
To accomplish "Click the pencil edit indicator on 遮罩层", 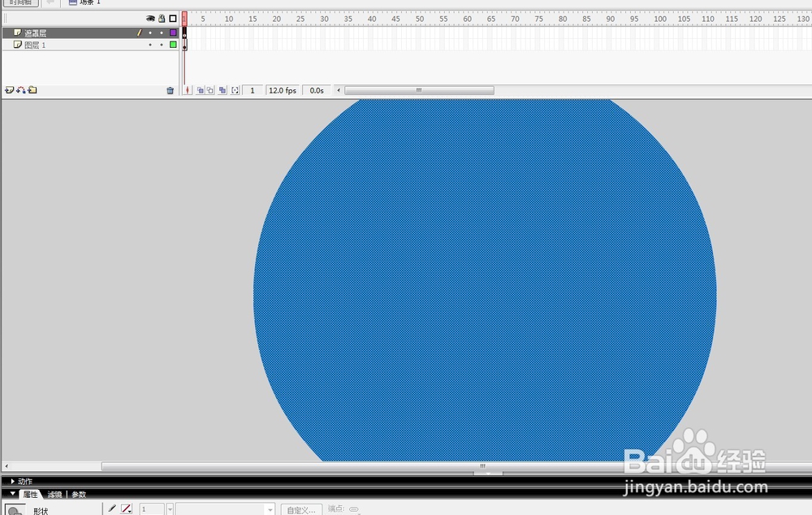I will (139, 32).
